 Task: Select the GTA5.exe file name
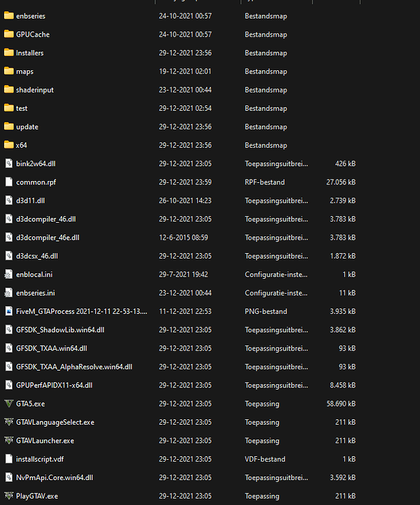(30, 404)
